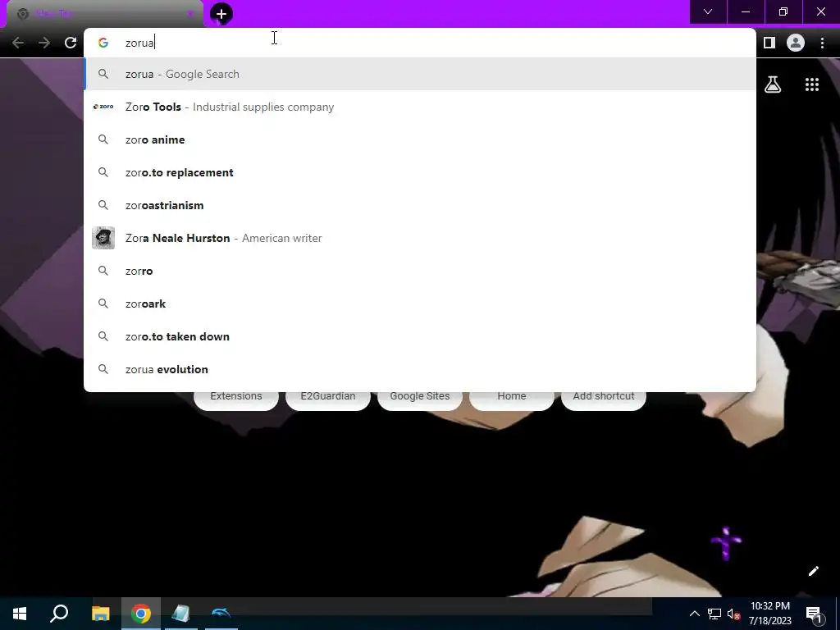Choose Zoro Tools industrial supplies suggestion

point(420,107)
